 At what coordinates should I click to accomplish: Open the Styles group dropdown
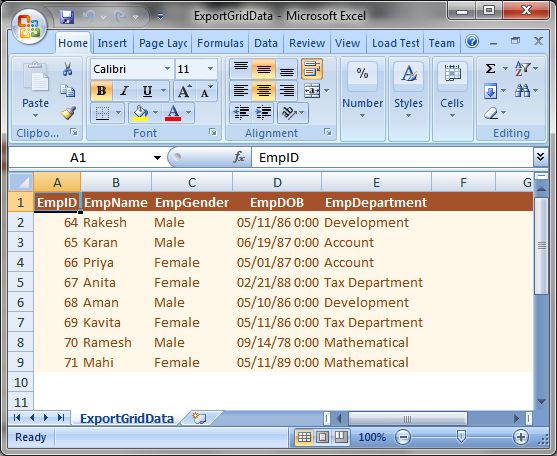409,99
